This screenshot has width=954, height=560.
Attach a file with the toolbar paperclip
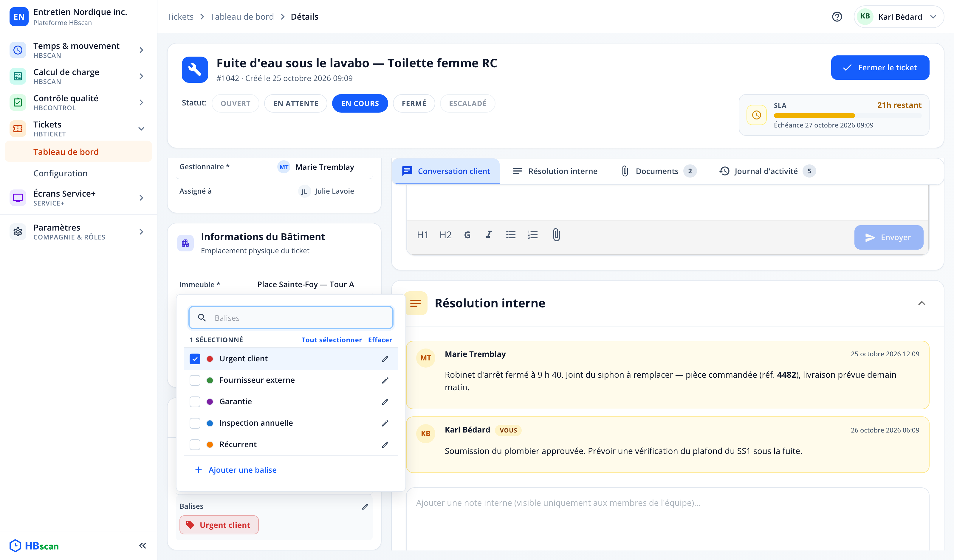[556, 235]
